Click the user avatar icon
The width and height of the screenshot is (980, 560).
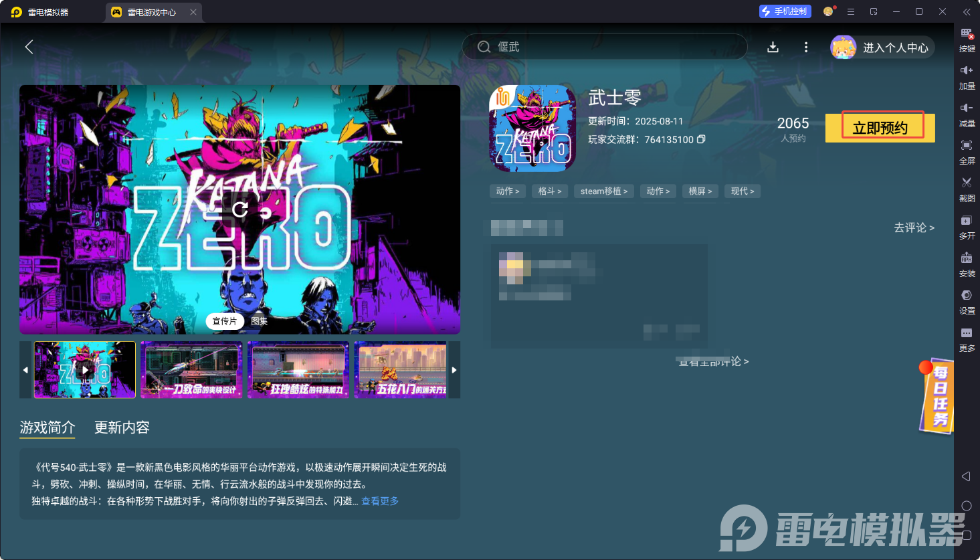[x=844, y=48]
